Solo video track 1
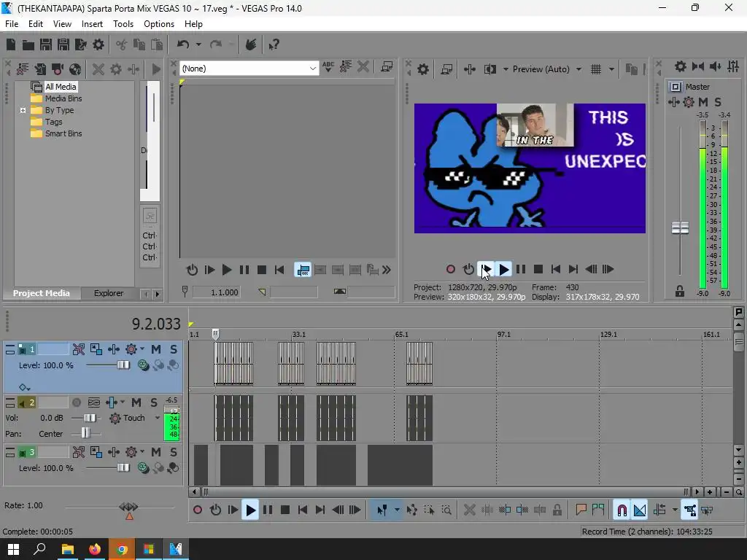The width and height of the screenshot is (747, 560). pos(174,349)
